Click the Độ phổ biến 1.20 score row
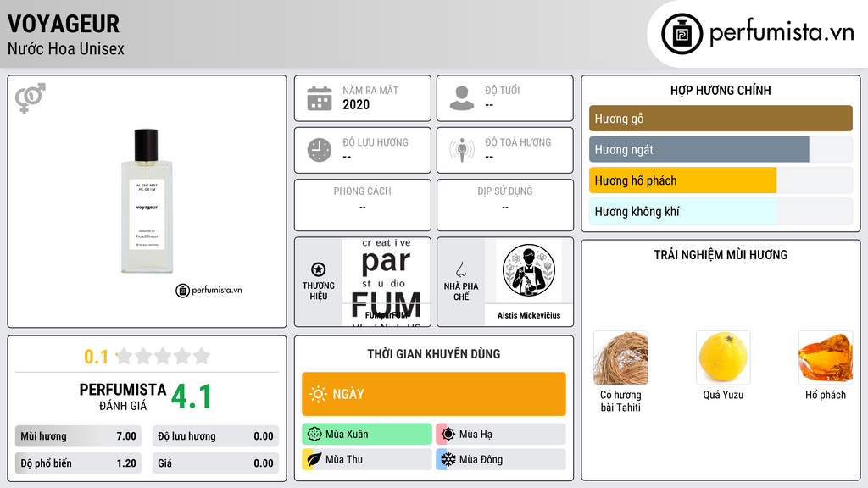Image resolution: width=868 pixels, height=488 pixels. (78, 463)
